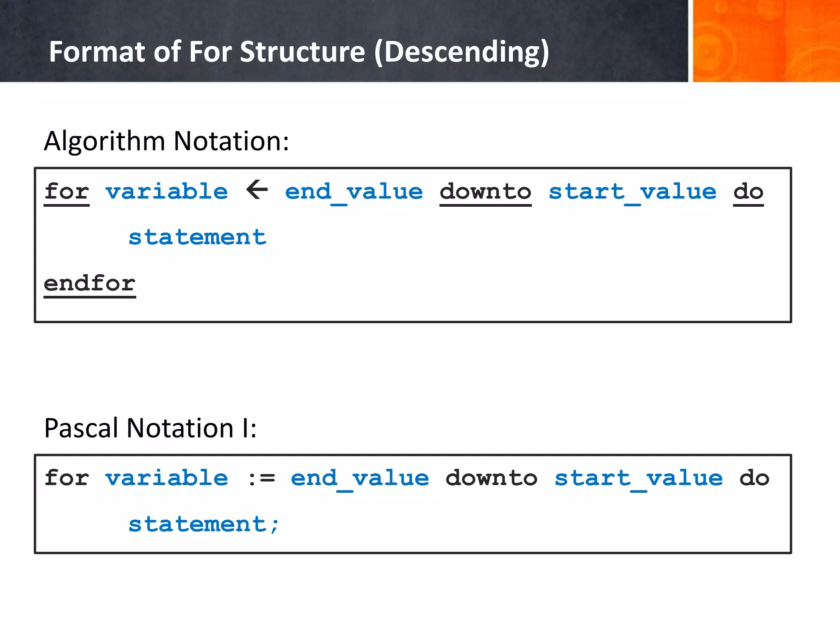The image size is (840, 630).
Task: Click the ':=' assignment operator
Action: 262,478
